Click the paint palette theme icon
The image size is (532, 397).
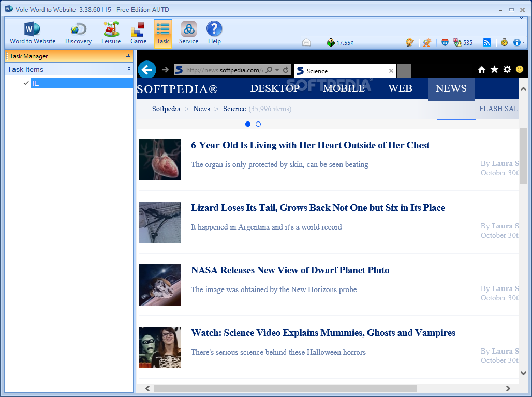pyautogui.click(x=410, y=42)
